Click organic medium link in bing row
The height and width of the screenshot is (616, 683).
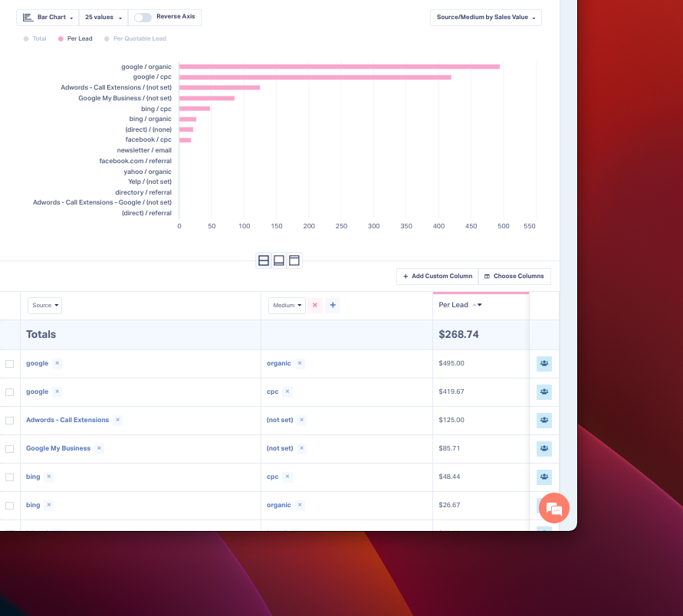point(279,505)
